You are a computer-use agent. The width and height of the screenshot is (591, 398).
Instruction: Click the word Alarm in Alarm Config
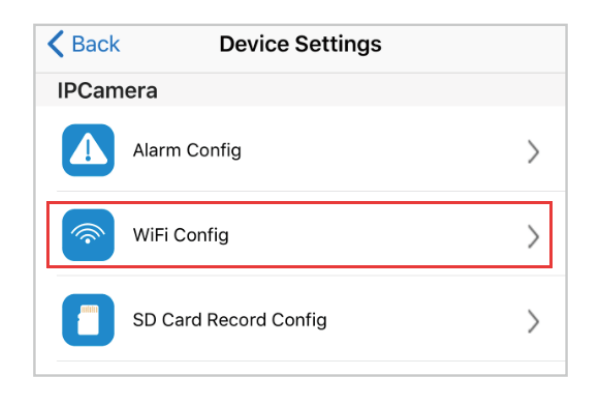coord(157,150)
